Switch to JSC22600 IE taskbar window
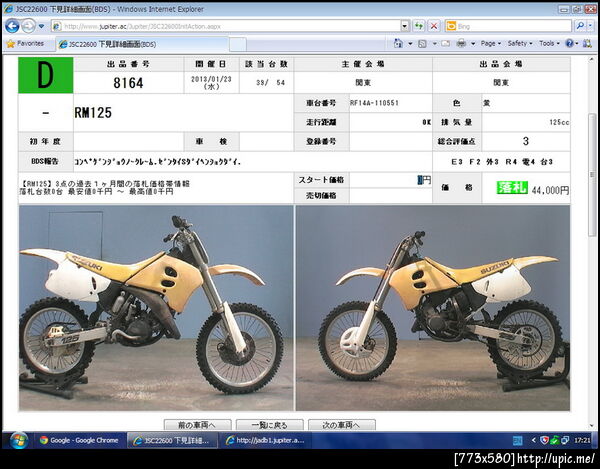This screenshot has width=600, height=469. (x=172, y=440)
